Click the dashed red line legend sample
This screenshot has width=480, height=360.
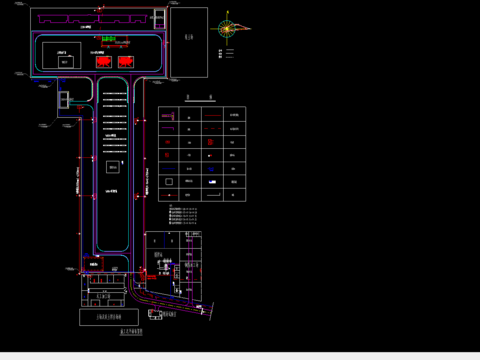(x=213, y=129)
